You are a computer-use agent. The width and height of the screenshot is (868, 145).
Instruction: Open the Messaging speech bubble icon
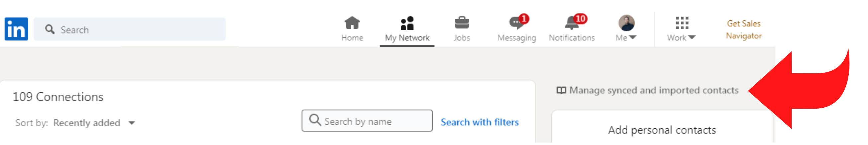[516, 23]
